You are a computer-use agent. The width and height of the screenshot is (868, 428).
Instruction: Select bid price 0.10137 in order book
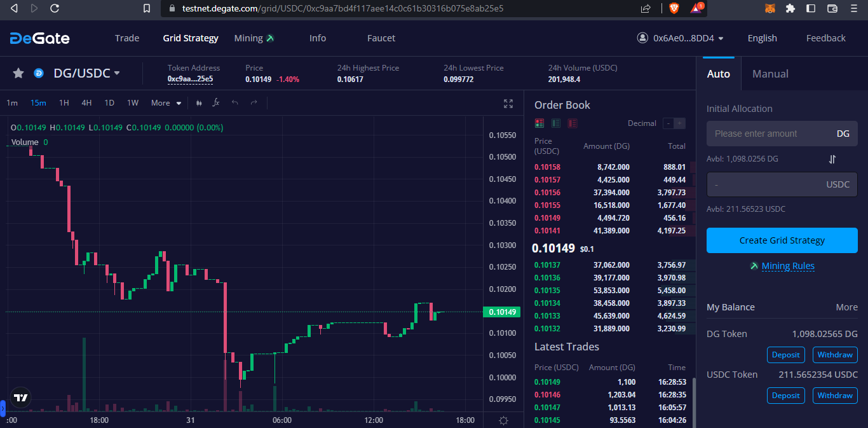point(547,265)
